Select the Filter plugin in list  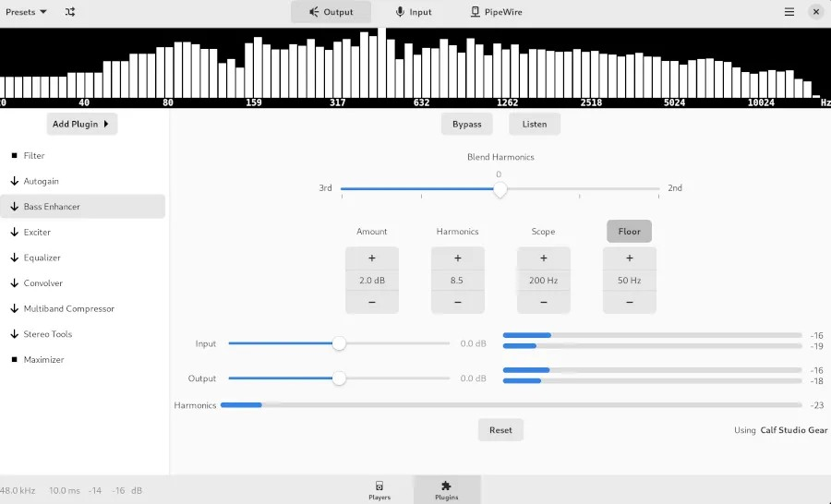coord(83,155)
